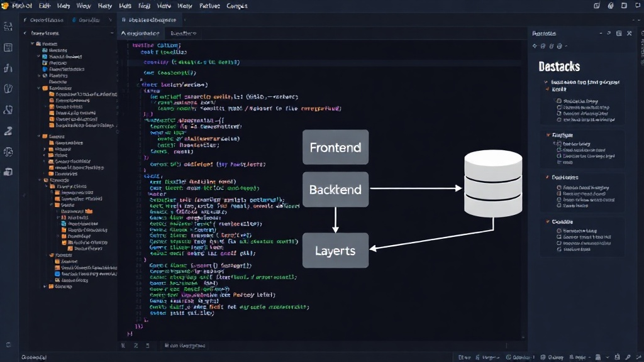The image size is (644, 362).
Task: Click the sixth icon in the left activity bar
Action: 8,131
